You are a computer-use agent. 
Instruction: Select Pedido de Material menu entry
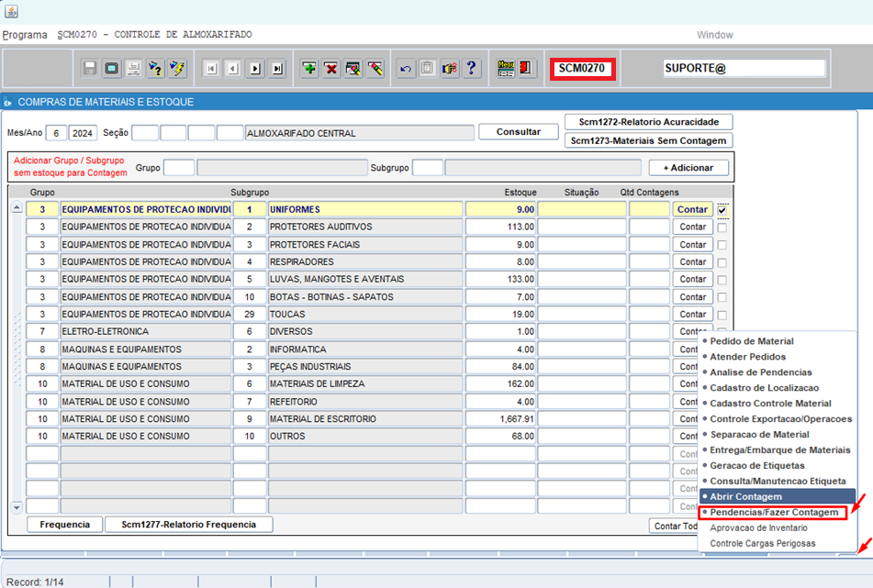[752, 341]
